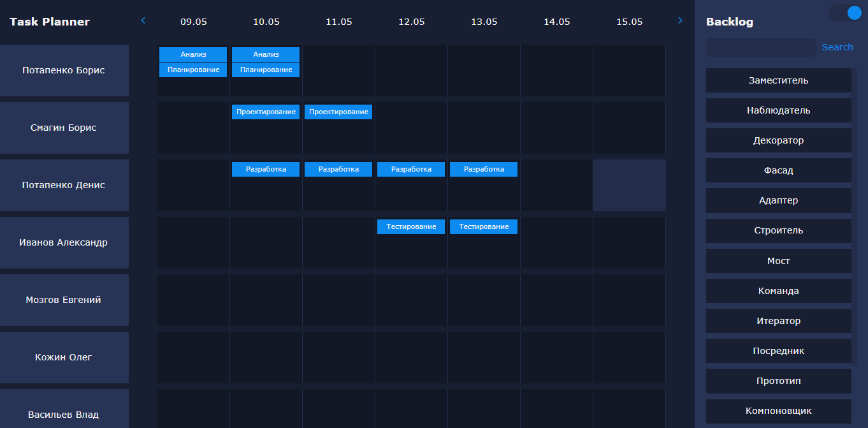The width and height of the screenshot is (868, 428).
Task: Click the 11.05 date header
Action: point(339,22)
